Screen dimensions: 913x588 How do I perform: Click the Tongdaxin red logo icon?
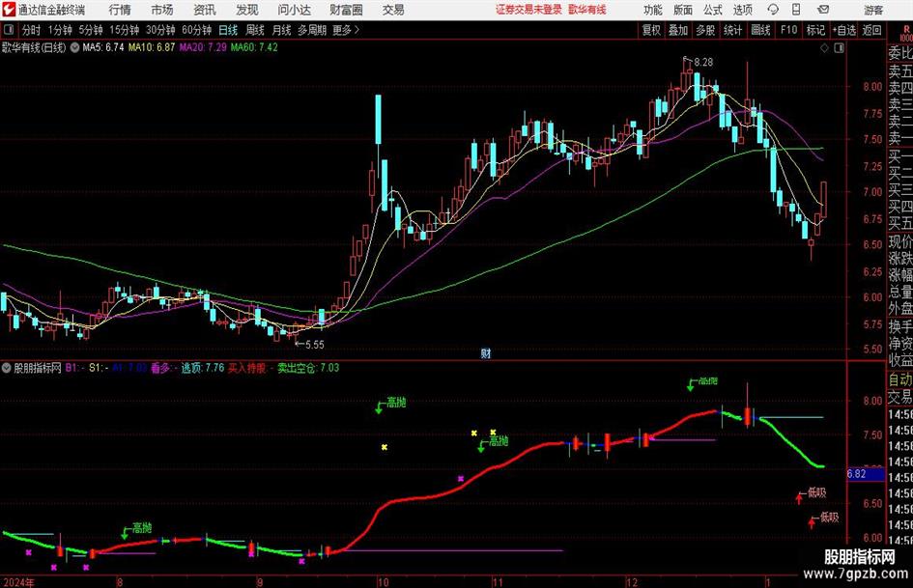coord(9,10)
